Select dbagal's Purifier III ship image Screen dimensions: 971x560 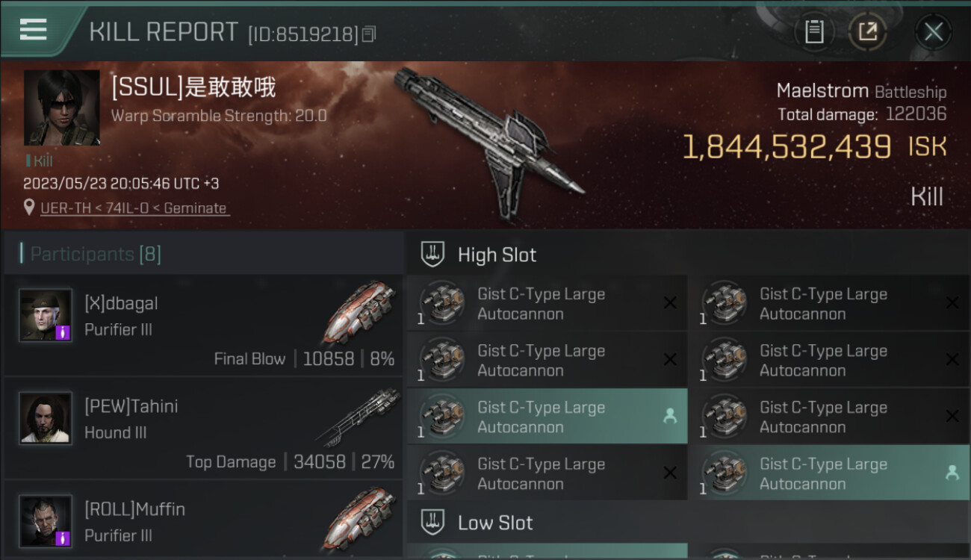(359, 312)
